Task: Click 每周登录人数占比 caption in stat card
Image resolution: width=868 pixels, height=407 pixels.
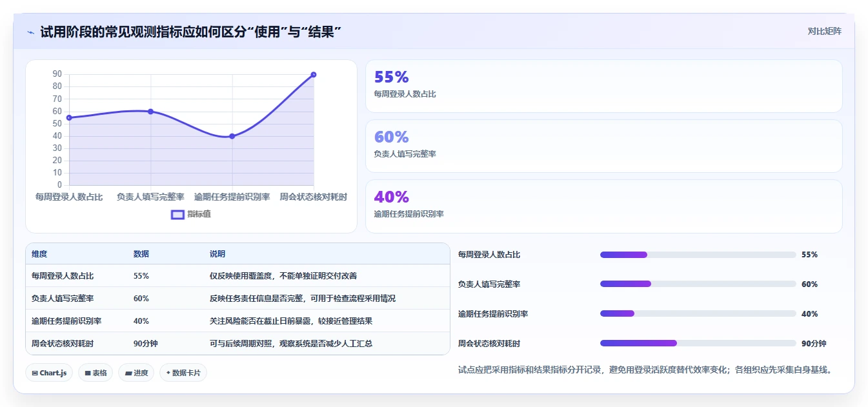Action: 405,94
